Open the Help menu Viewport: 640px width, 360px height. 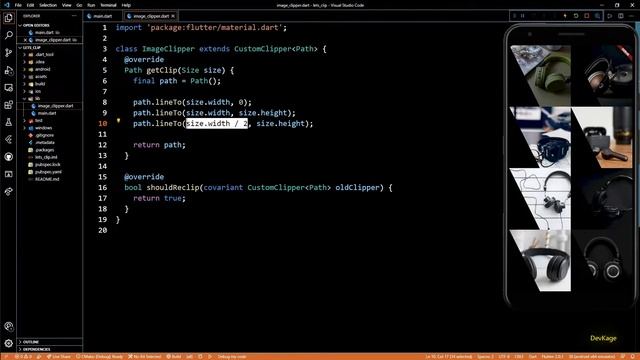[x=126, y=5]
